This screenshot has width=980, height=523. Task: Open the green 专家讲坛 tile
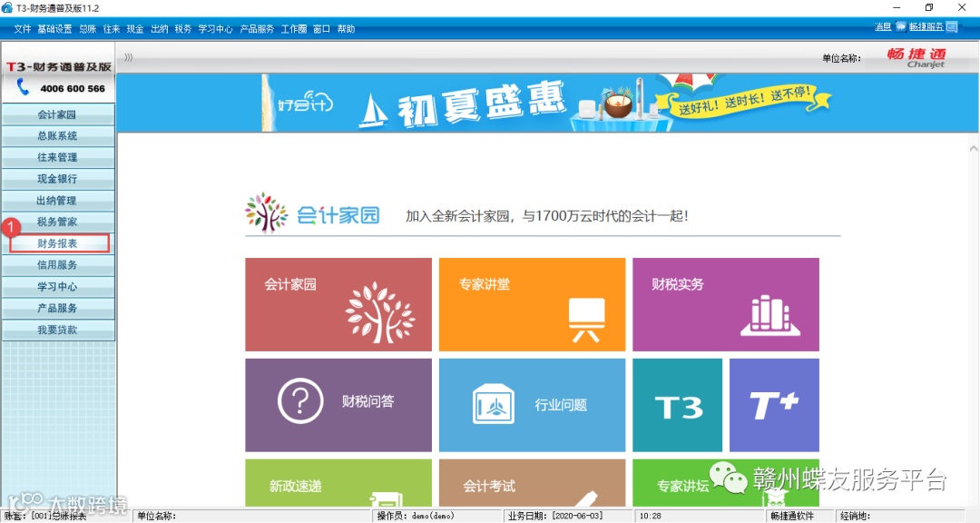(726, 483)
